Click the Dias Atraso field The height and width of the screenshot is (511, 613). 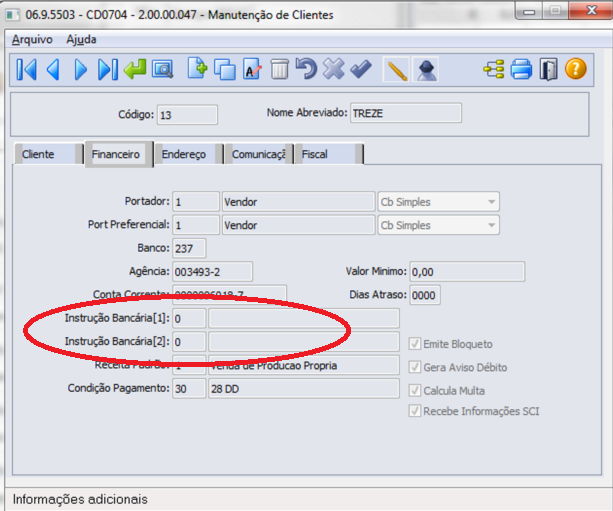point(425,295)
